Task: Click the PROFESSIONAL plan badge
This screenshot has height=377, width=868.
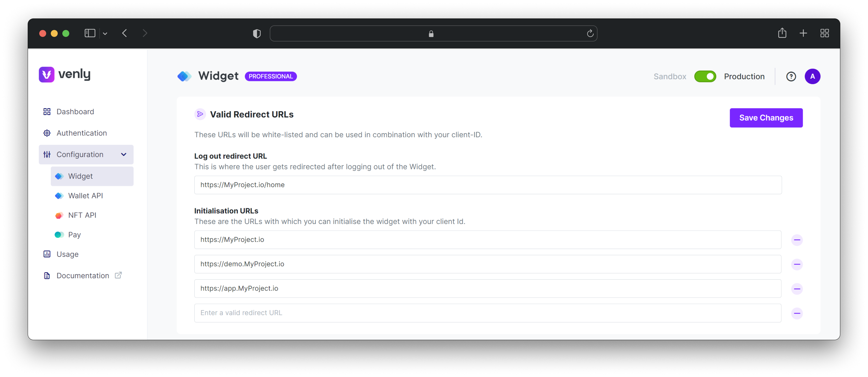Action: [x=271, y=76]
